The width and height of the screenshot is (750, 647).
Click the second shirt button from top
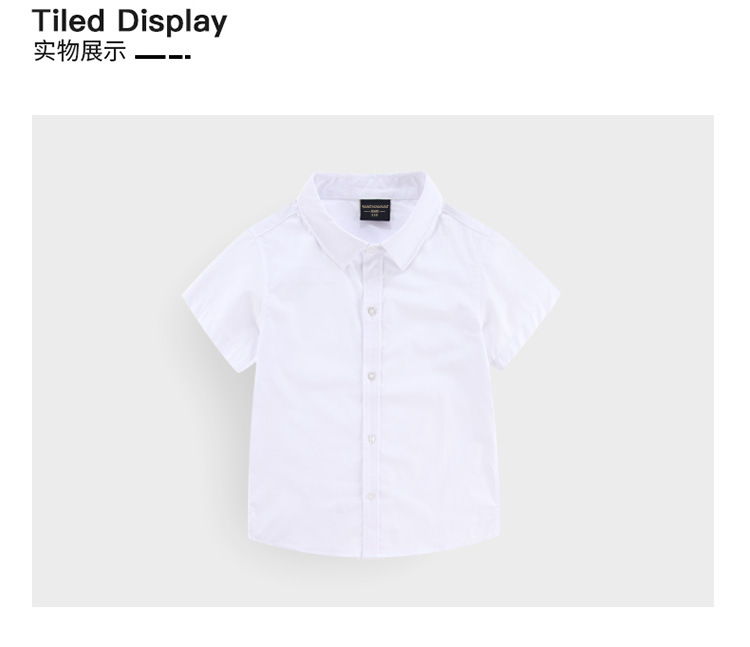tap(372, 311)
